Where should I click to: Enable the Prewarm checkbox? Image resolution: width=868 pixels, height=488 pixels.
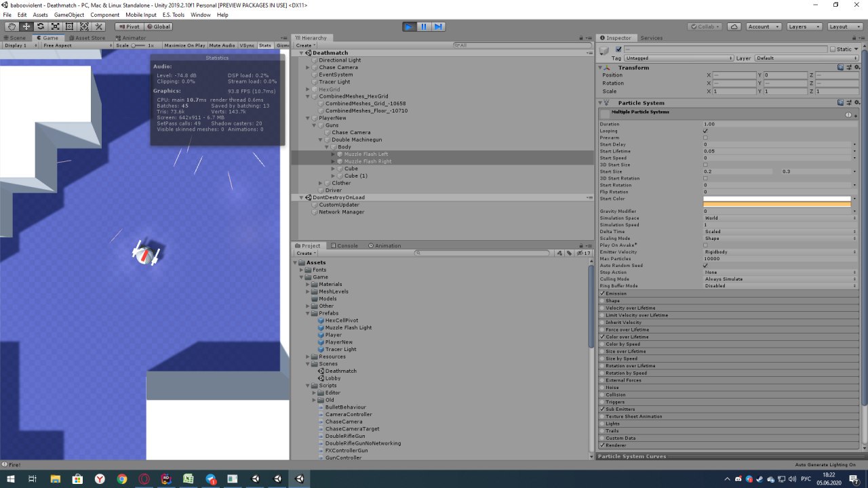click(x=706, y=138)
